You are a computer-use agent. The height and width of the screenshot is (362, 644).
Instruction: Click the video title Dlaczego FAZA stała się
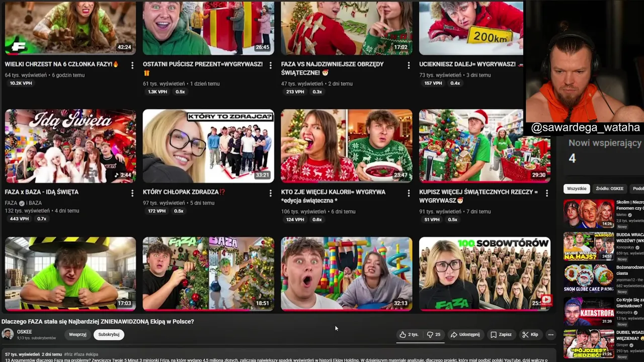(98, 321)
